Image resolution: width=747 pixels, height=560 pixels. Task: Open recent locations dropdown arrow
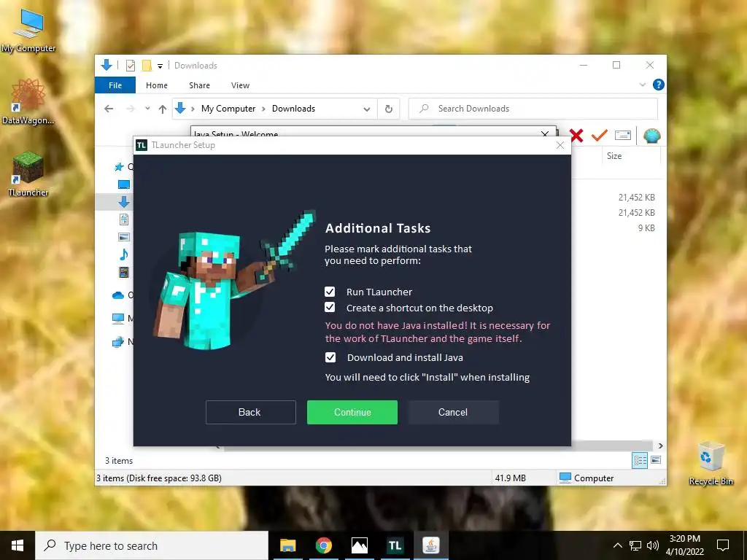(x=147, y=109)
